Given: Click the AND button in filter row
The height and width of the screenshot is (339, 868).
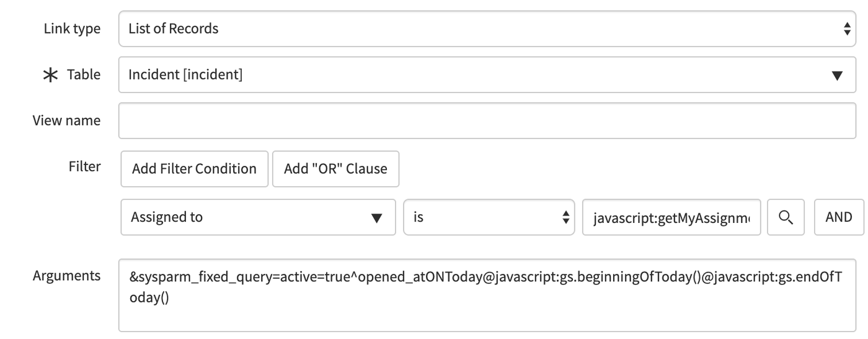Looking at the screenshot, I should click(838, 217).
